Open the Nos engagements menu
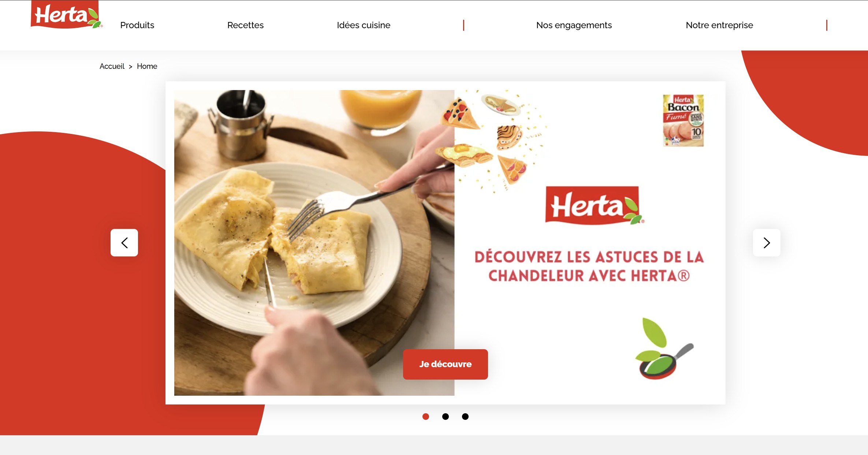Viewport: 868px width, 455px height. pyautogui.click(x=574, y=25)
